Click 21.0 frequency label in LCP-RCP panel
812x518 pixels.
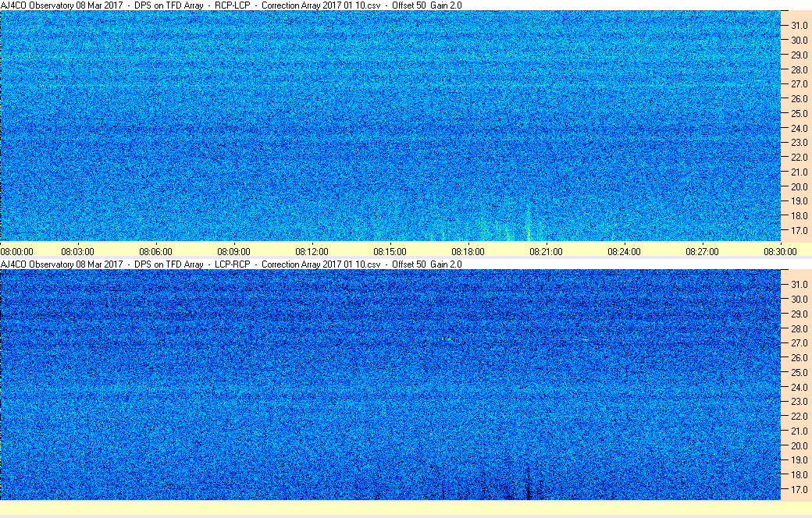click(799, 431)
